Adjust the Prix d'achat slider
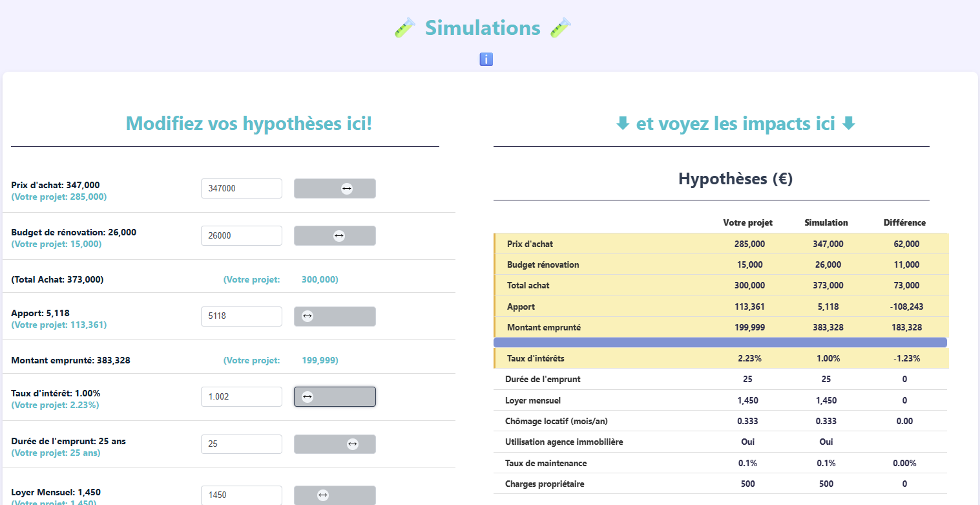The width and height of the screenshot is (980, 505). (335, 188)
